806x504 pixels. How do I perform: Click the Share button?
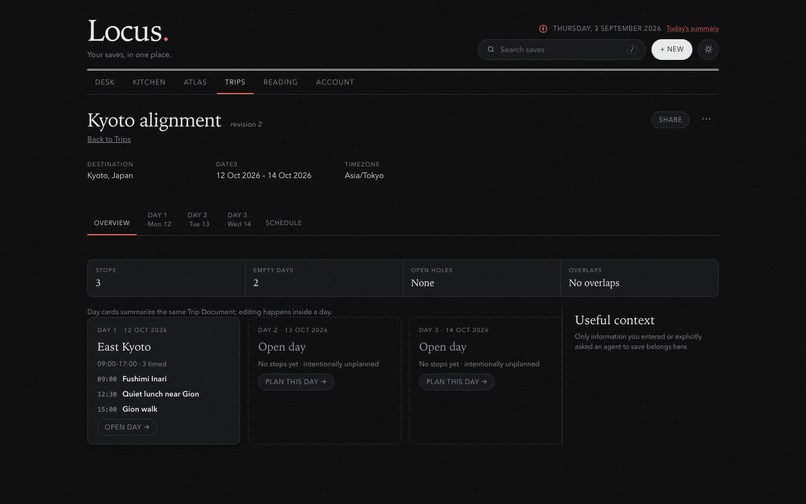(670, 120)
